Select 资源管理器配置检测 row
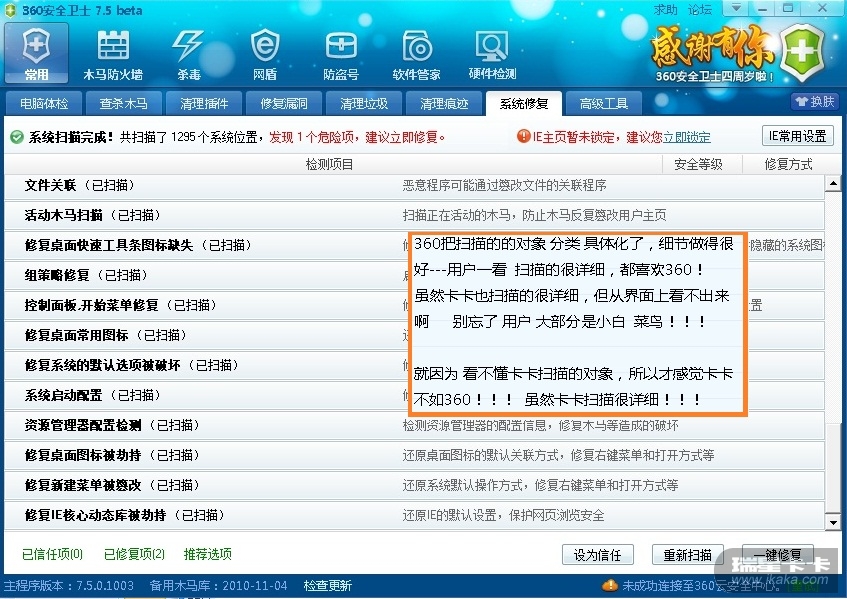The image size is (847, 599). [414, 425]
